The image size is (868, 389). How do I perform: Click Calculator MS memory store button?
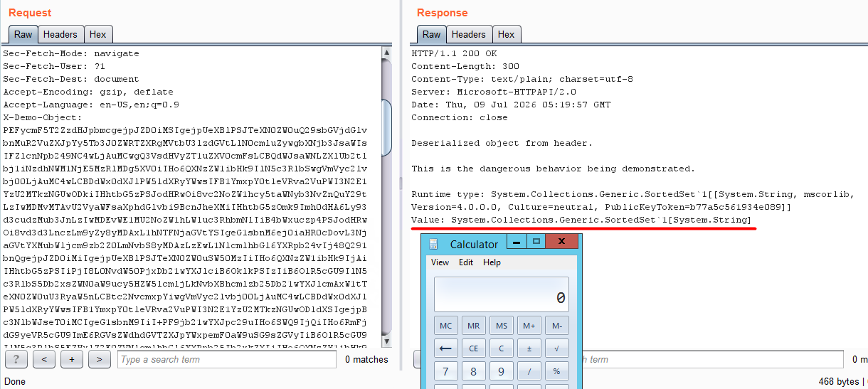(x=502, y=326)
